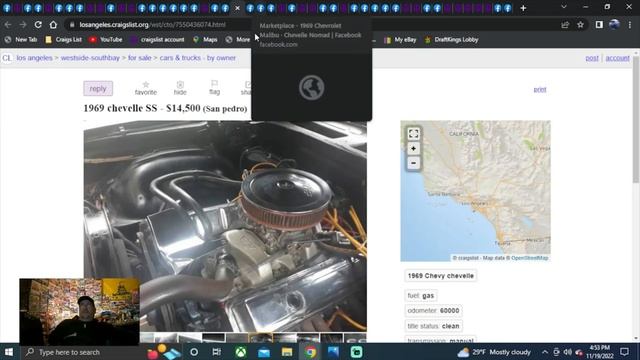Show hidden system tray icons
Viewport: 640px width, 360px height.
pyautogui.click(x=545, y=352)
